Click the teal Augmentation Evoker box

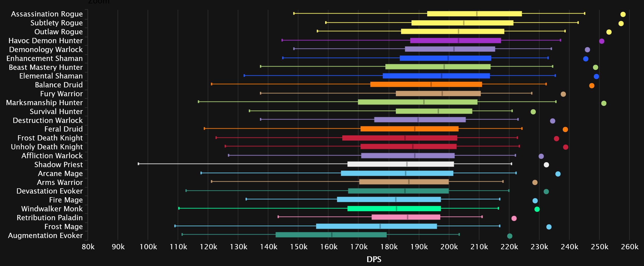coord(331,235)
